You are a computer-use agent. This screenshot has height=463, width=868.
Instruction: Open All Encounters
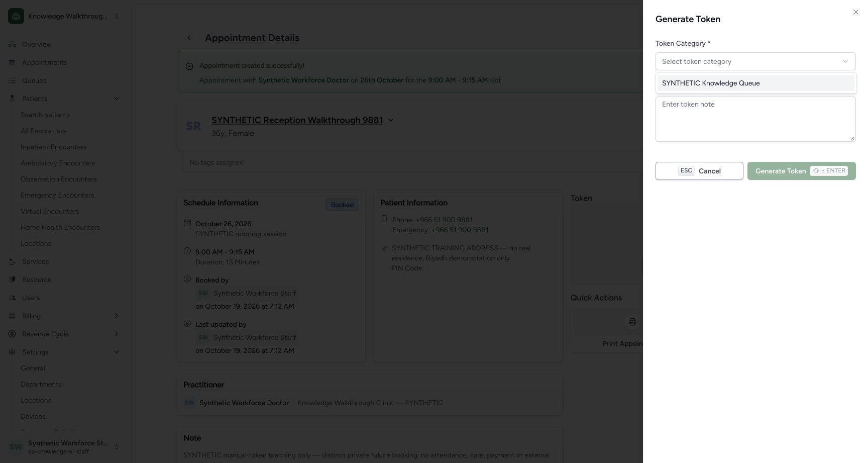click(43, 131)
